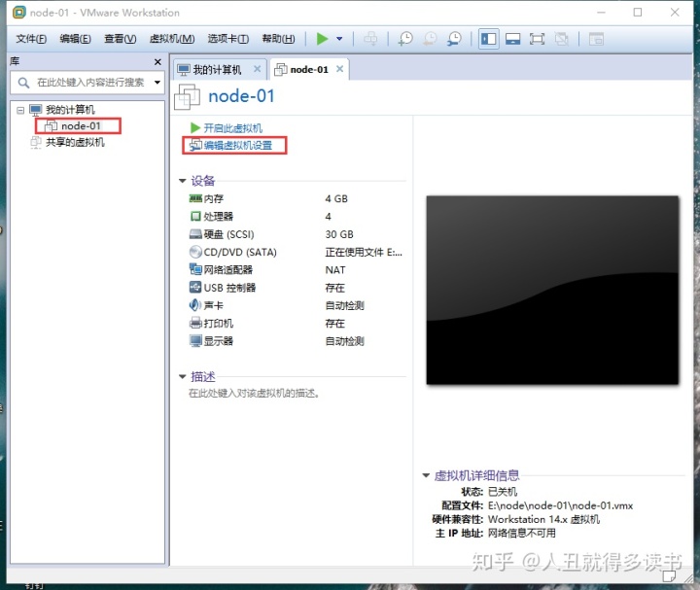This screenshot has height=590, width=700.
Task: Click the 显示器 display icon
Action: coord(195,341)
